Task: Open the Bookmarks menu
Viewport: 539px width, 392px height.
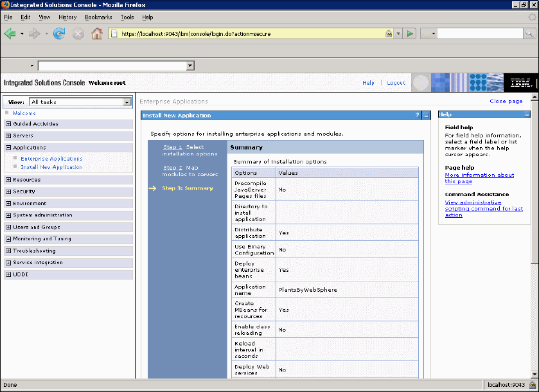Action: (x=98, y=17)
